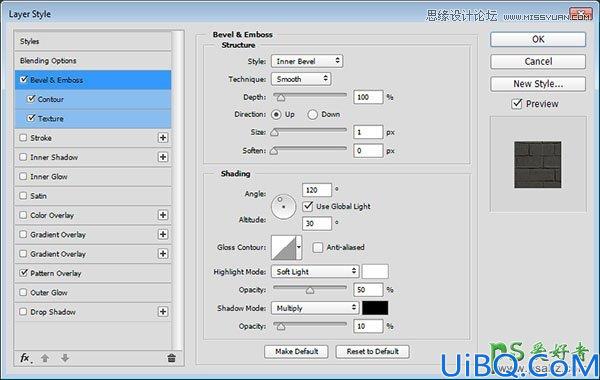Click the Soften slider handle

click(274, 151)
